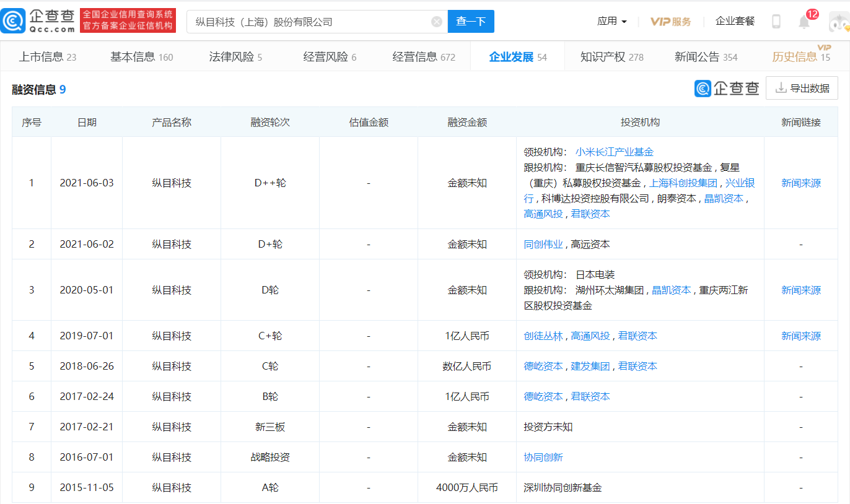Click 导出数据 export button
Viewport: 850px width, 504px height.
coord(802,88)
